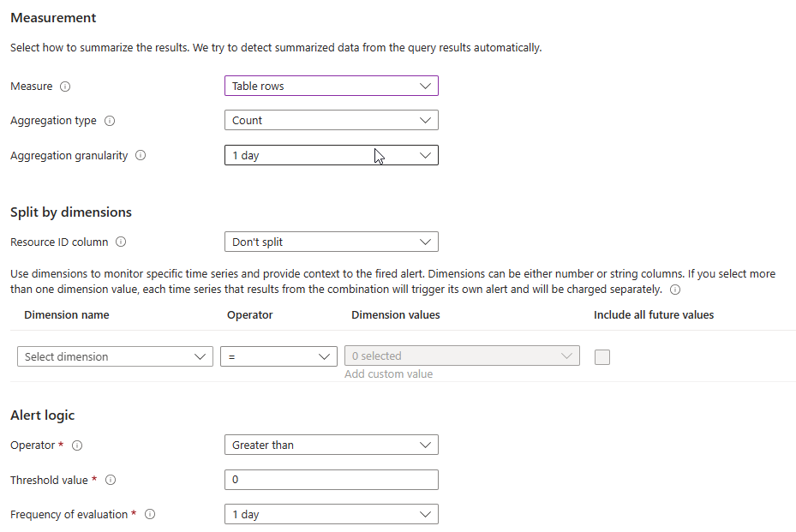Click the Threshold value info icon

[x=111, y=480]
